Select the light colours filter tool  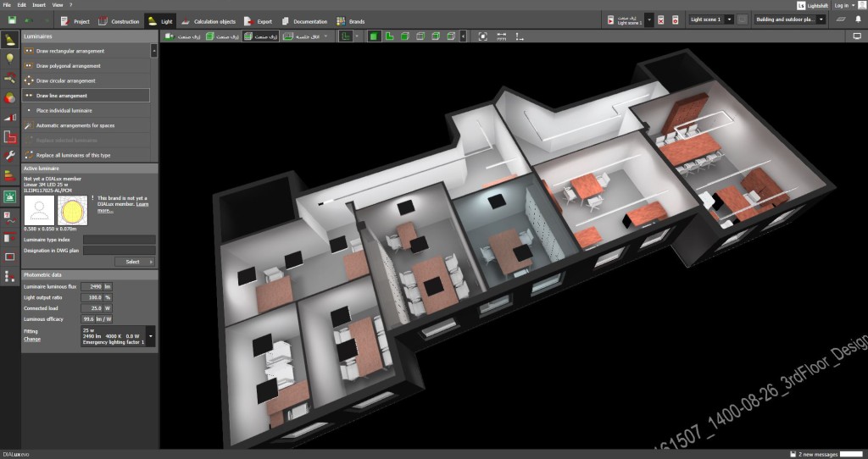tap(10, 97)
